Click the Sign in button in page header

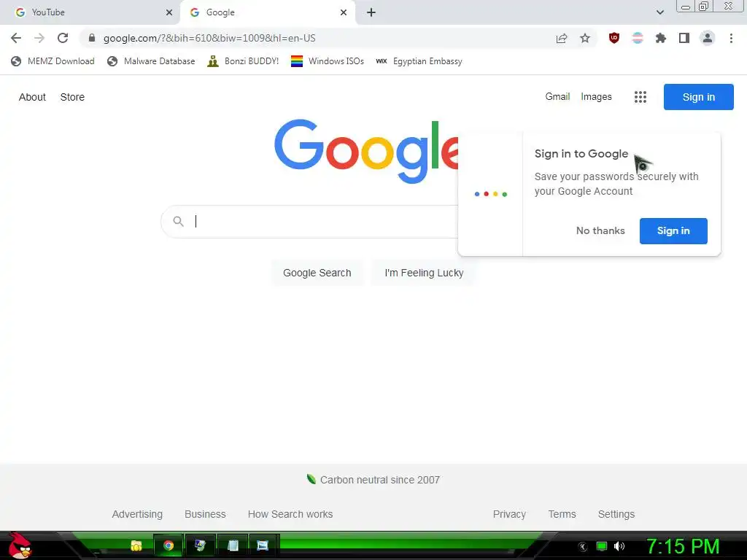pyautogui.click(x=698, y=97)
